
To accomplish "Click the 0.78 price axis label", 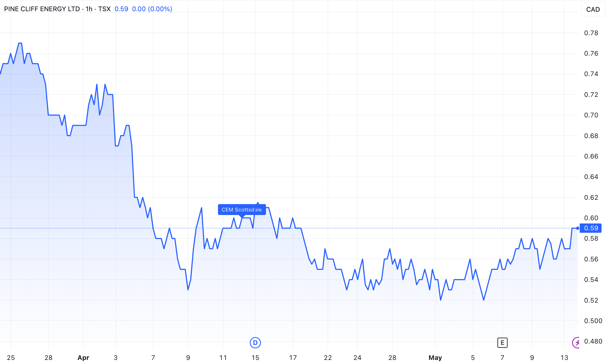I will pos(591,33).
